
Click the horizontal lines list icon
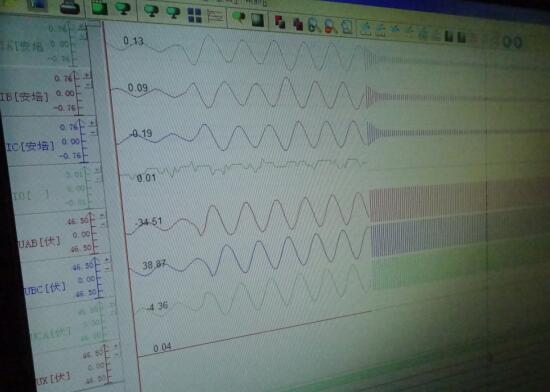215,16
